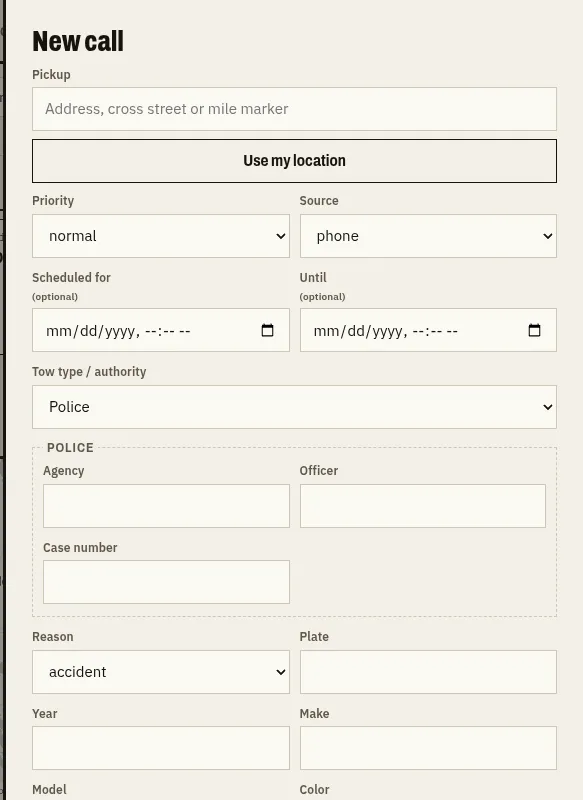This screenshot has width=583, height=800.
Task: Click the Case number label
Action: click(x=80, y=547)
